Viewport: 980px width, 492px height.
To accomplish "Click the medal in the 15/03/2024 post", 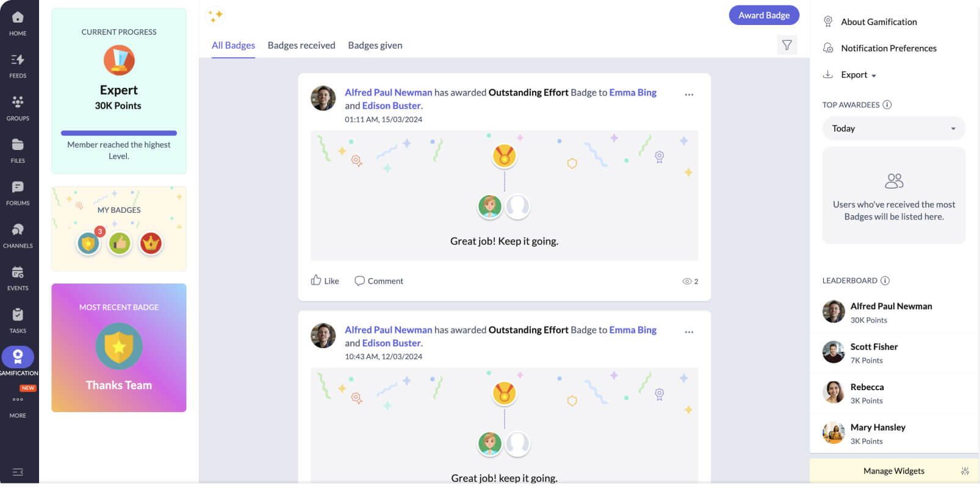I will 505,156.
